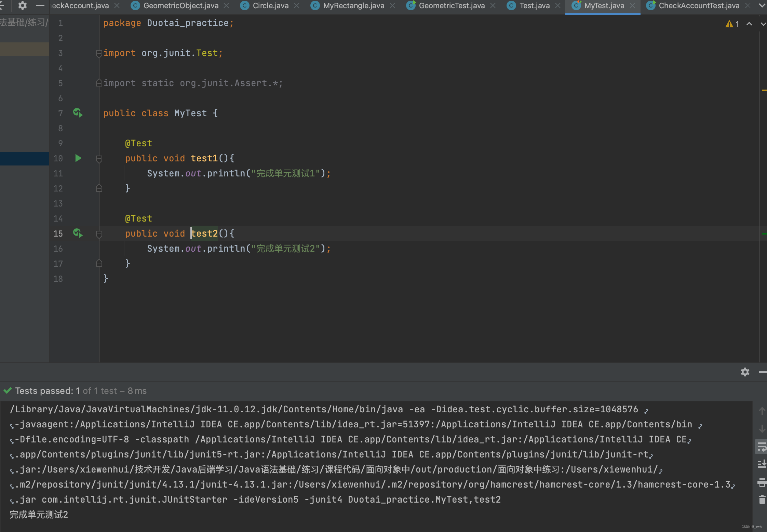The image size is (767, 532).
Task: Click rerun gutter icon next to test2
Action: 78,233
